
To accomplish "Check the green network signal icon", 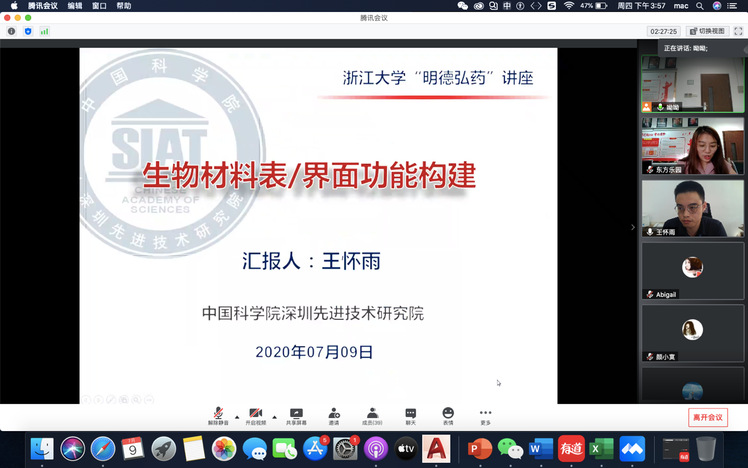I will 44,31.
